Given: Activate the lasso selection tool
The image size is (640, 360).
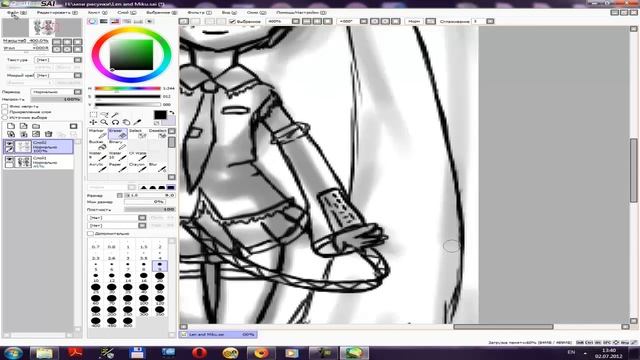Looking at the screenshot, I should click(x=104, y=115).
